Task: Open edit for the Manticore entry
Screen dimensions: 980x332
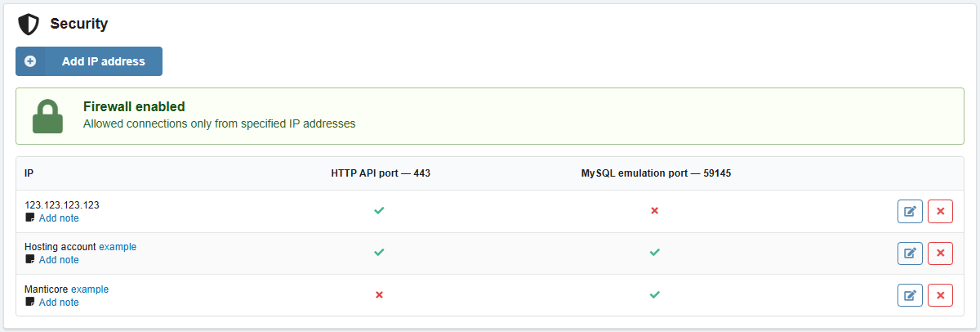Action: tap(910, 295)
